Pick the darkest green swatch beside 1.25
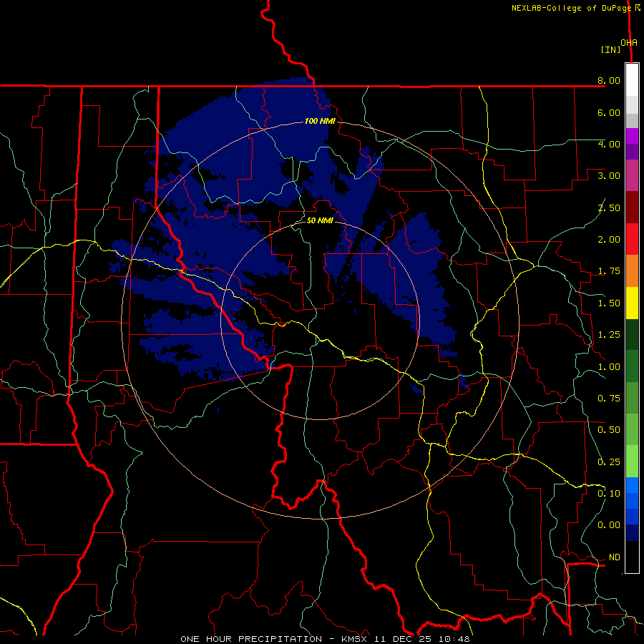Screen dimensions: 644x644 (632, 335)
